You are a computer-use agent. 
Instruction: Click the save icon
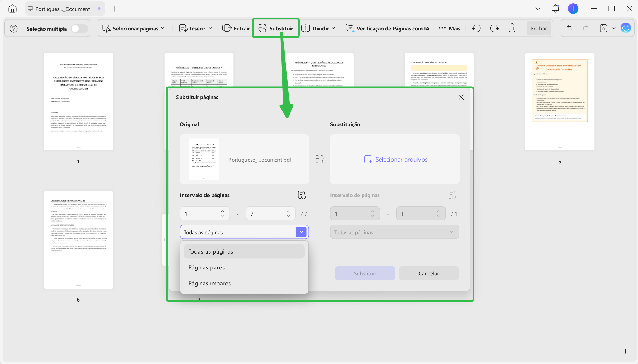point(603,28)
